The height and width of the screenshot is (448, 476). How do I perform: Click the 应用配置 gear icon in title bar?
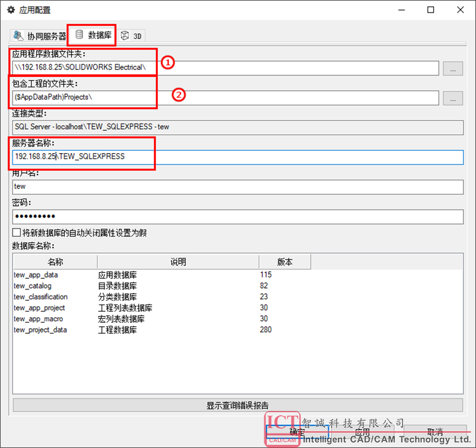click(x=11, y=10)
